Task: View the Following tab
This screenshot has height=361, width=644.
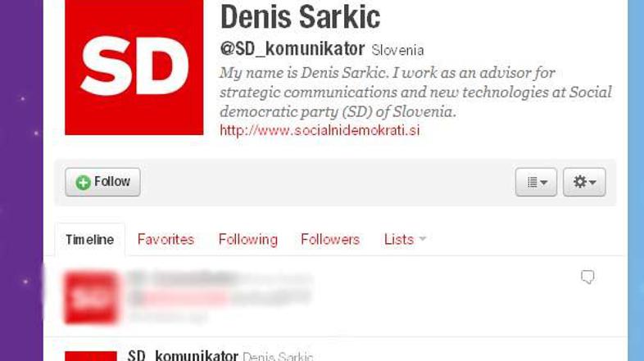Action: point(247,240)
